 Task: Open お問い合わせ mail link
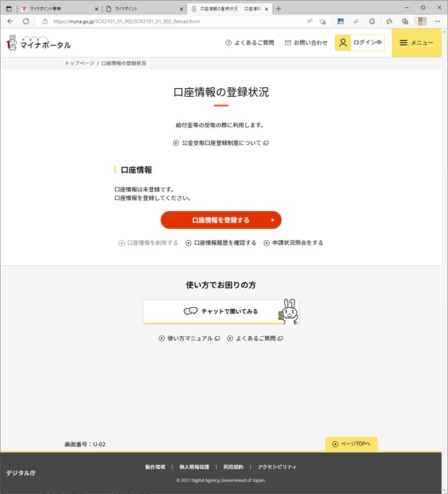tap(306, 43)
